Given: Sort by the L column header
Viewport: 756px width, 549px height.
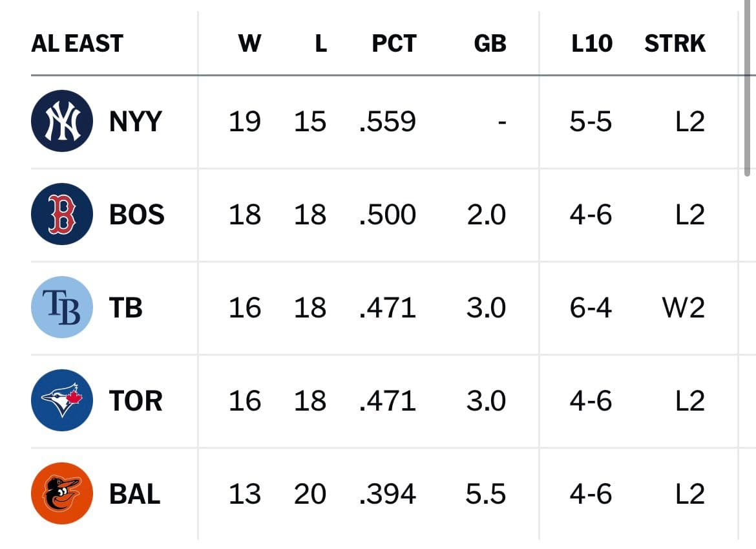Looking at the screenshot, I should [x=321, y=43].
